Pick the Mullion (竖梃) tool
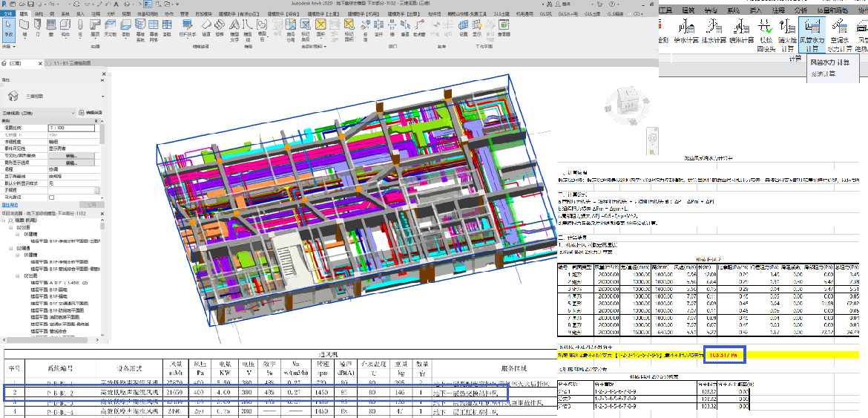Image resolution: width=868 pixels, height=418 pixels. coord(168,27)
